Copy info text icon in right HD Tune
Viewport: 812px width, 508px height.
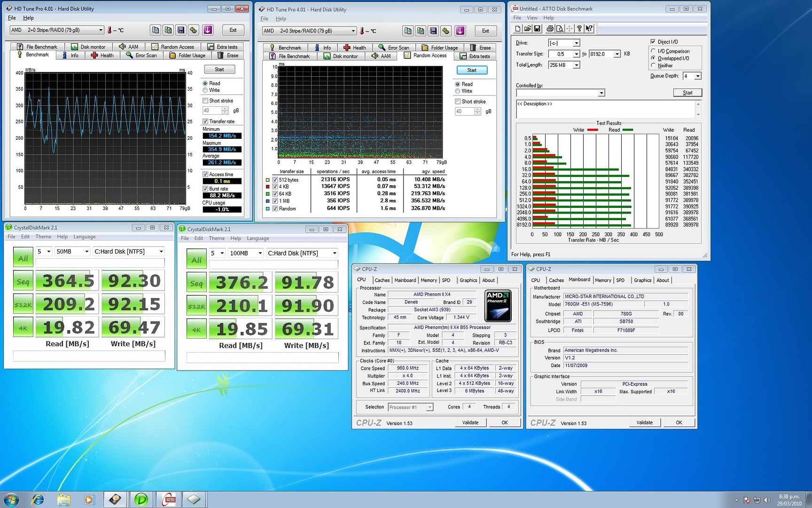coord(408,31)
